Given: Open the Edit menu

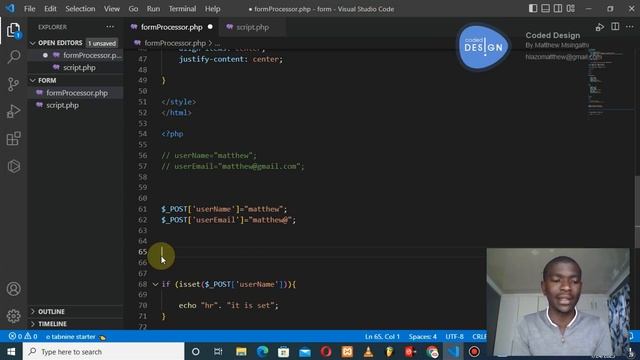Looking at the screenshot, I should [x=50, y=9].
